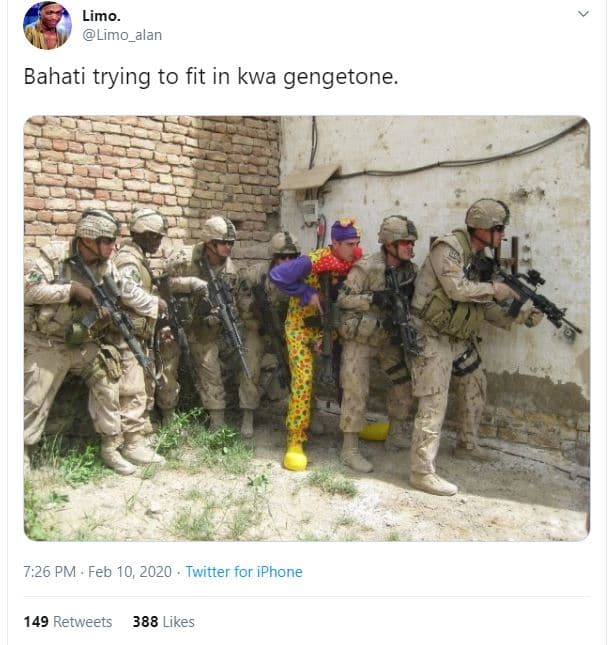View the 388 Likes list
The image size is (614, 645).
click(x=164, y=622)
